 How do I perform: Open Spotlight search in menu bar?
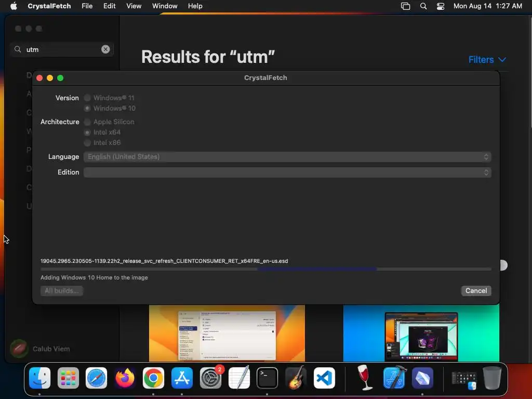point(423,6)
